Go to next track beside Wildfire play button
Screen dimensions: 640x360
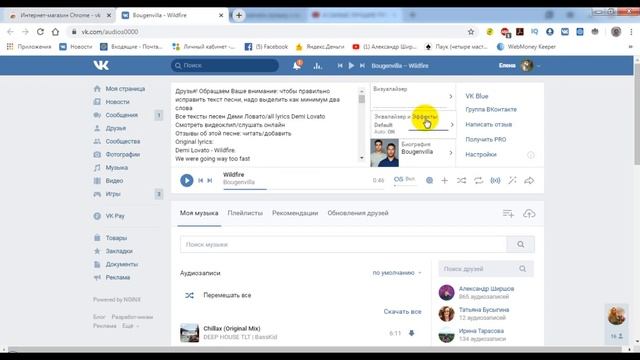click(210, 180)
